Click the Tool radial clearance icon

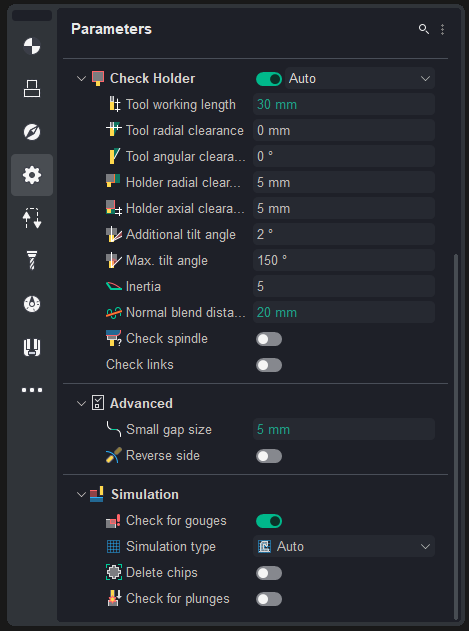114,130
